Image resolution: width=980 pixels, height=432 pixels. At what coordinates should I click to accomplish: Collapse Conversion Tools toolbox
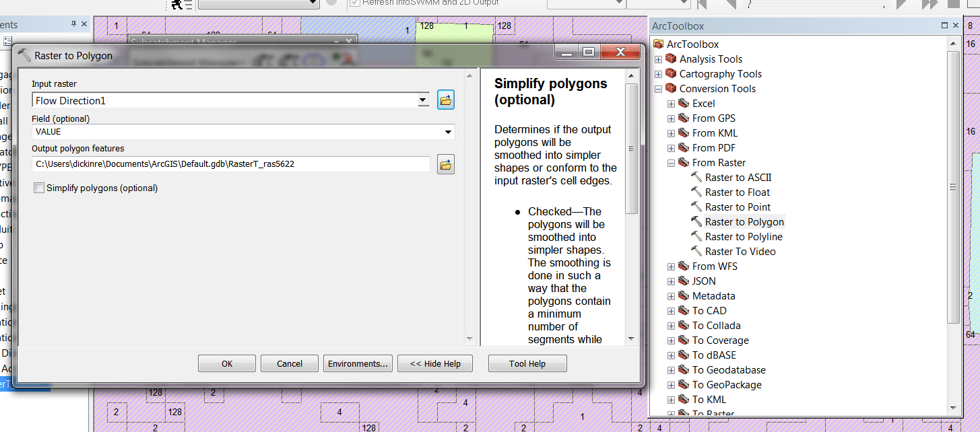click(x=658, y=89)
